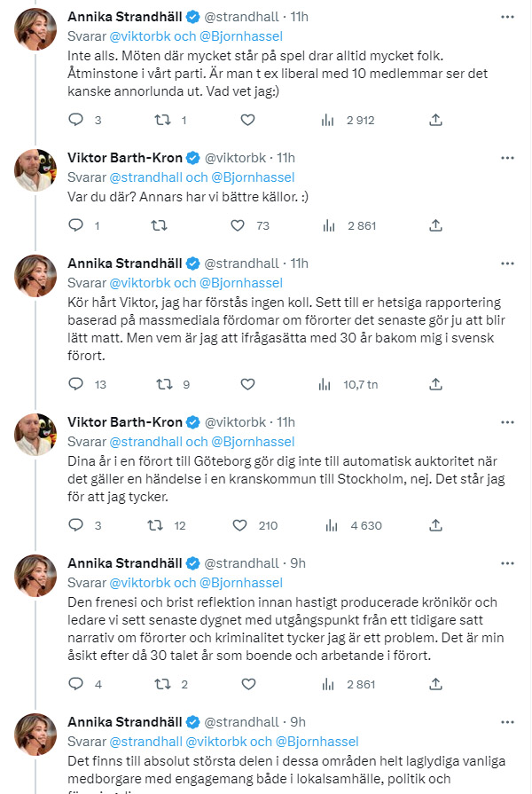This screenshot has height=794, width=532.
Task: View analytics showing 2 912 views
Action: 325,120
